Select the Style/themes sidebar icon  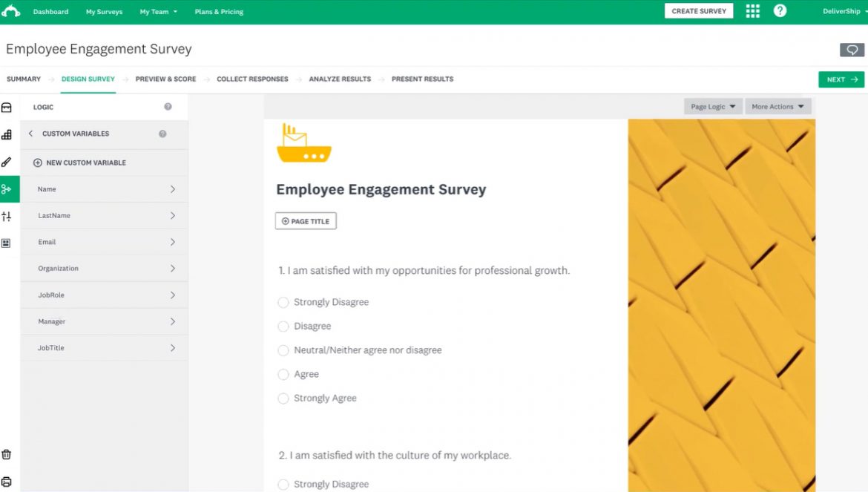pyautogui.click(x=7, y=162)
